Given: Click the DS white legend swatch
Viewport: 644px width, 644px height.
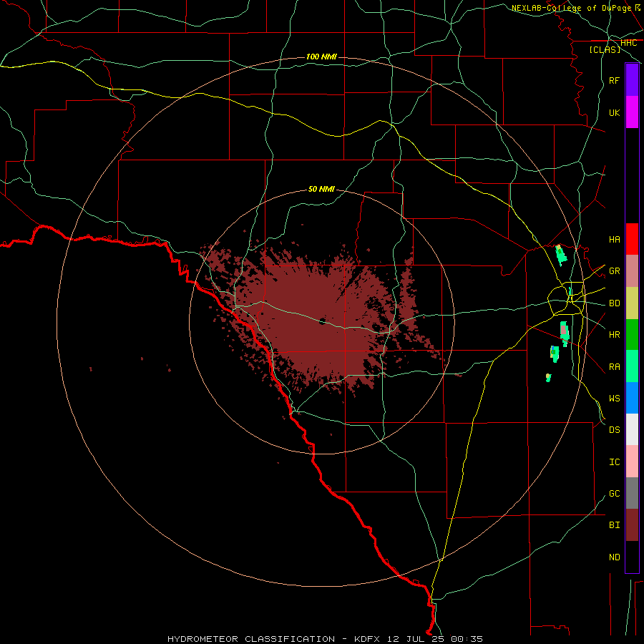Looking at the screenshot, I should (632, 429).
